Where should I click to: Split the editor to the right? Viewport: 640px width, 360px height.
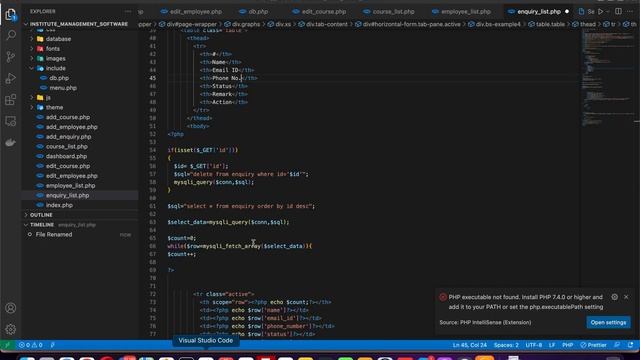click(x=618, y=11)
